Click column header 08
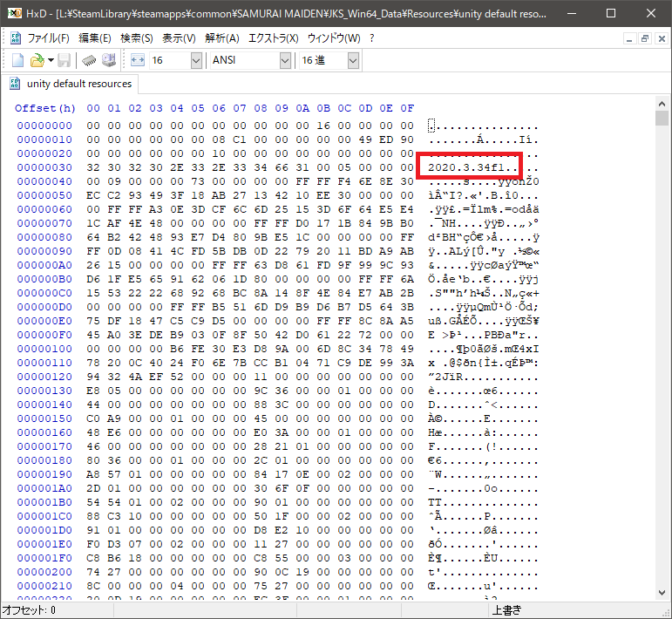 point(261,108)
